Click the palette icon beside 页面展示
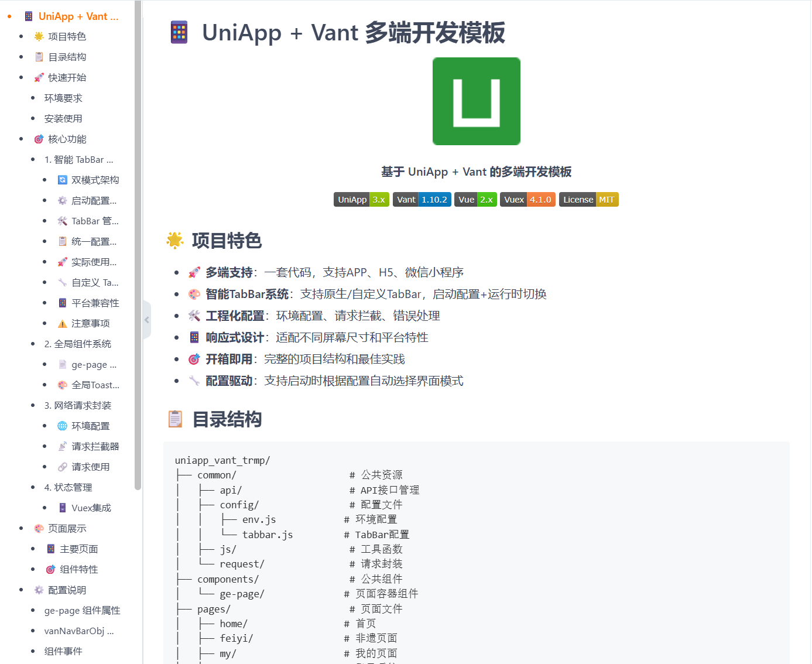Viewport: 812px width, 664px height. 39,528
